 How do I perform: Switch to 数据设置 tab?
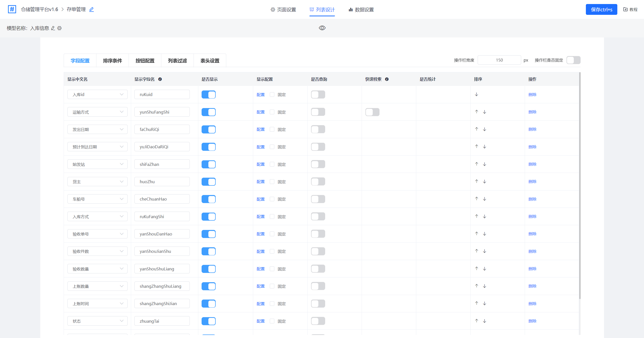coord(361,10)
